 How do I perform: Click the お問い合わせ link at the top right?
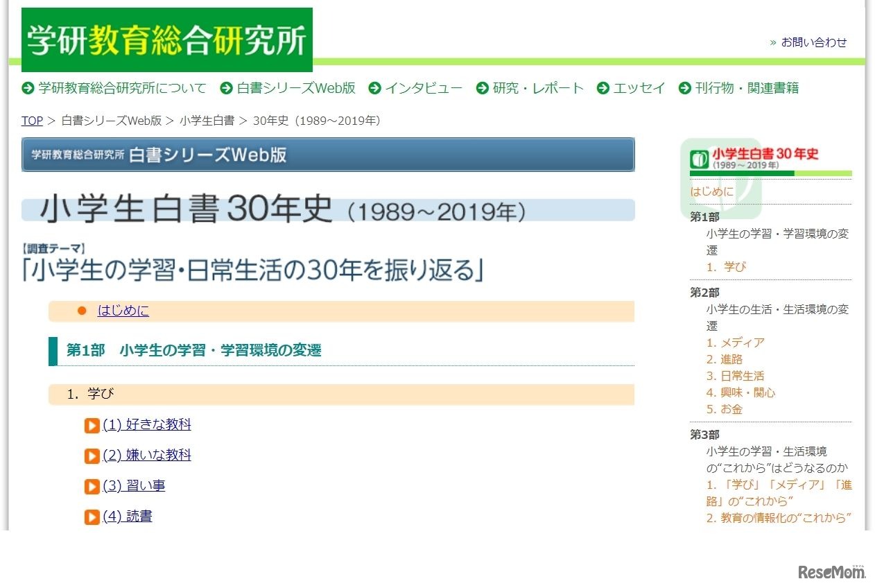coord(814,42)
